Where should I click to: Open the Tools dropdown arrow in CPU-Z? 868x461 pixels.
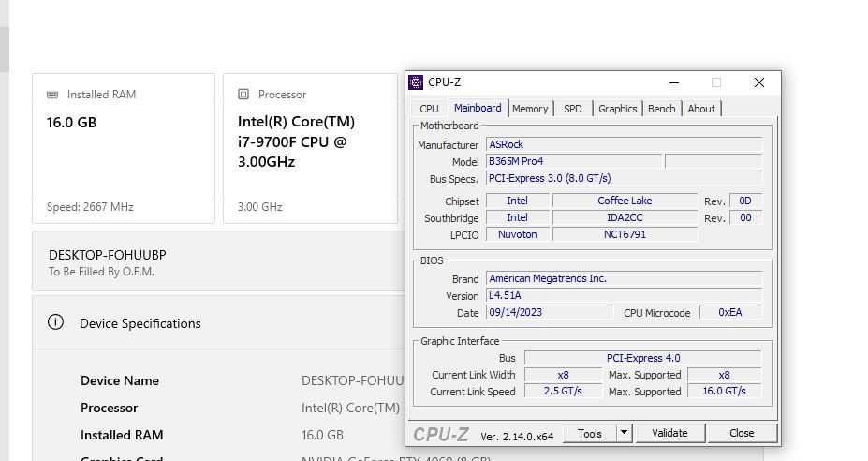pyautogui.click(x=624, y=433)
